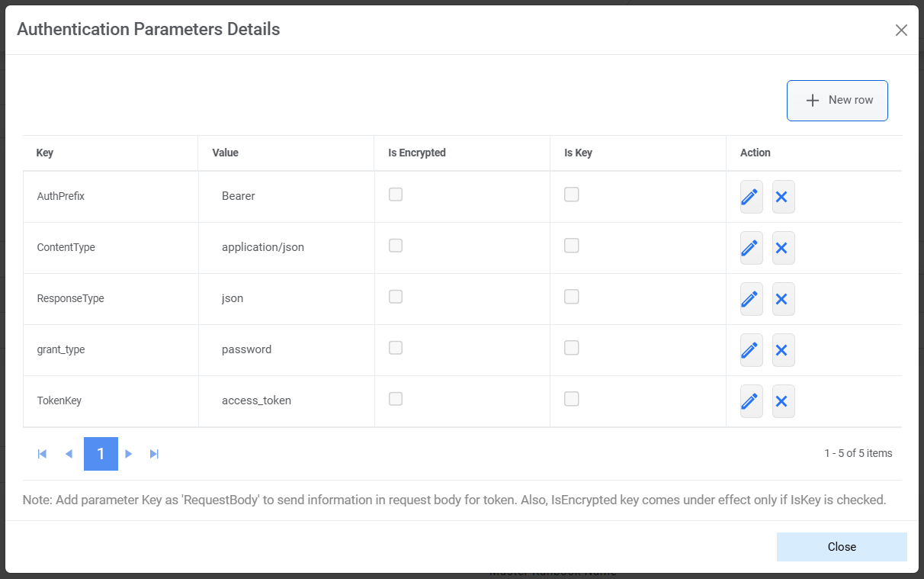Edit the TokenKey parameter
924x579 pixels.
(x=750, y=400)
